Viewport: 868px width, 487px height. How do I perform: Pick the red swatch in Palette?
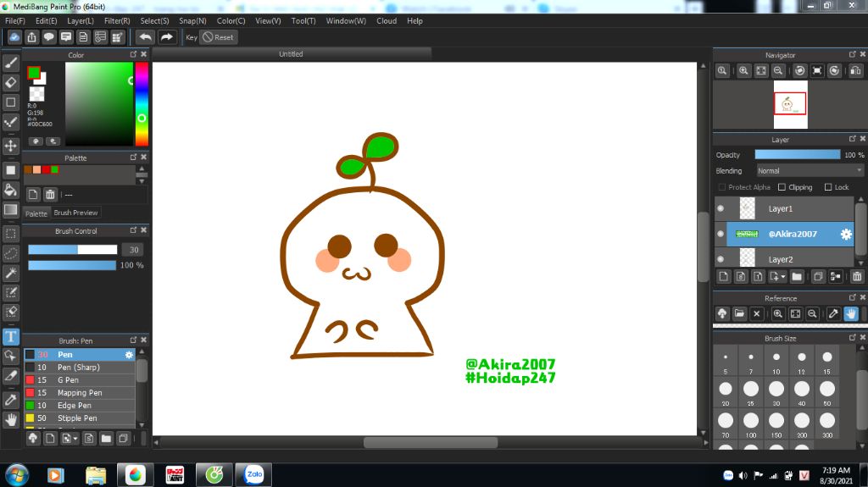(x=46, y=169)
